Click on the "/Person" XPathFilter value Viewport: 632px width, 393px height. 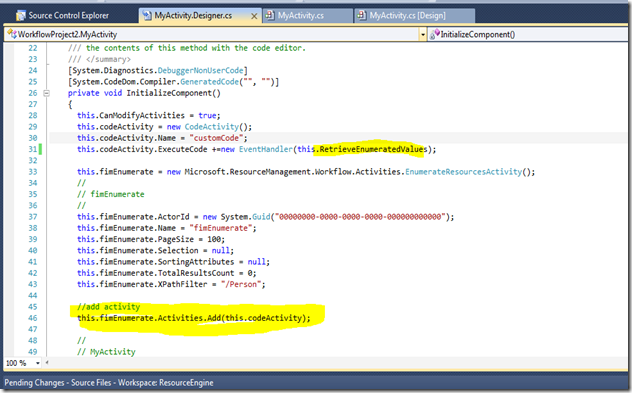241,285
